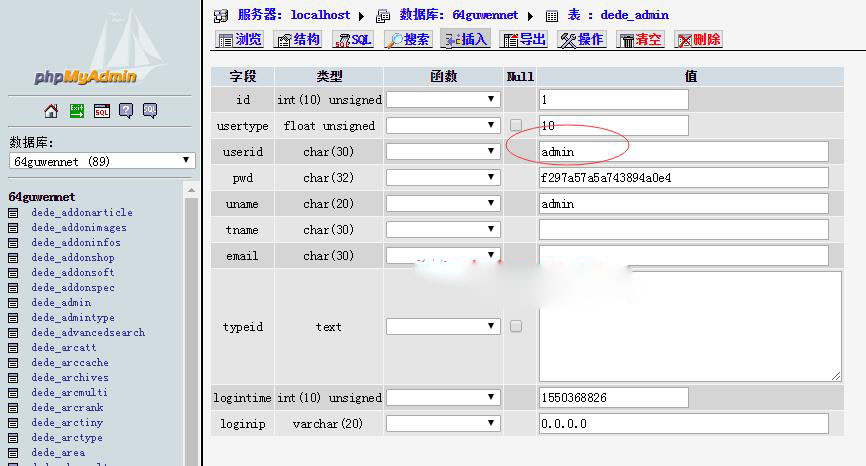Open the SQL query window icon
This screenshot has height=466, width=866.
click(x=102, y=111)
